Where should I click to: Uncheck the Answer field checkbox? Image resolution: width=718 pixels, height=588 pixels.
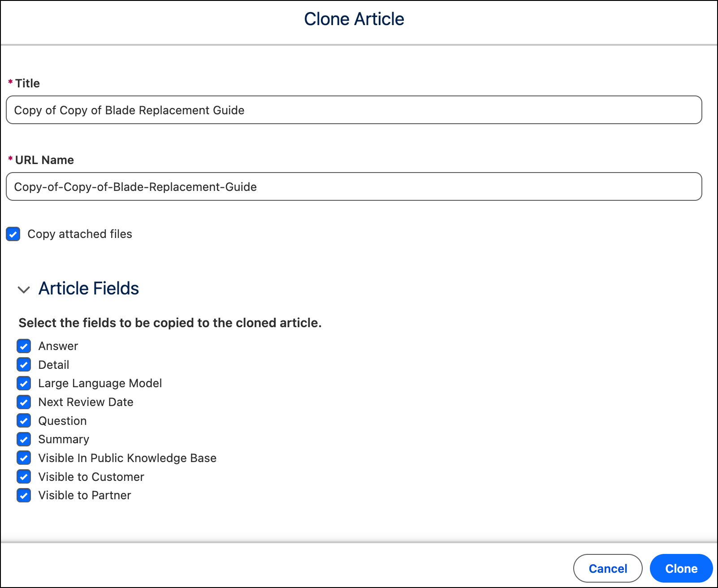(x=24, y=346)
